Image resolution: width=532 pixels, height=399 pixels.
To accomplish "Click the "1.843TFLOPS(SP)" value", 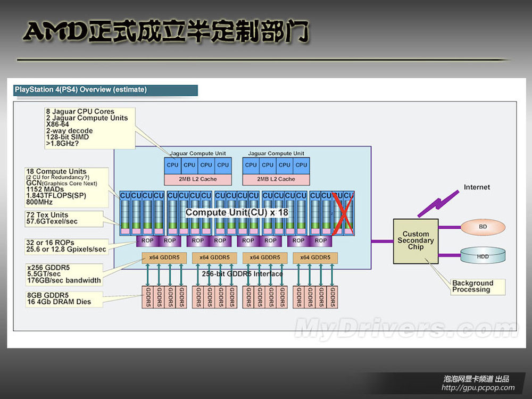I will [56, 195].
